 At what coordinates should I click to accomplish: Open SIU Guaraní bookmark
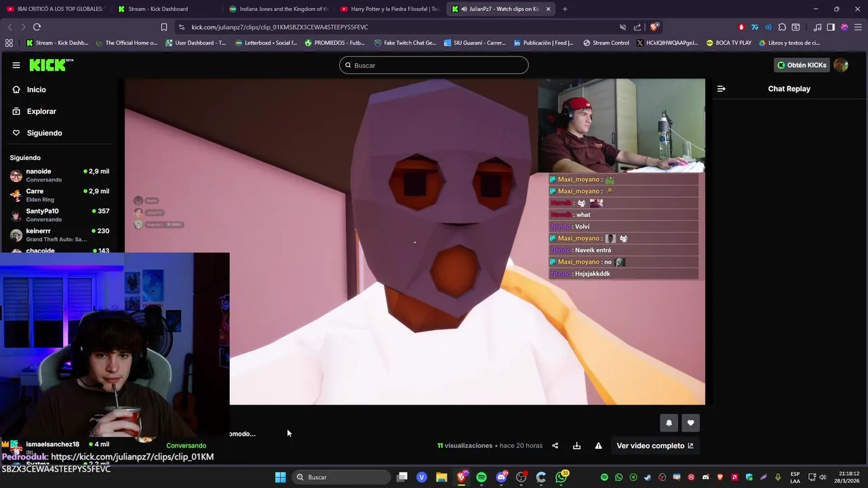click(475, 43)
